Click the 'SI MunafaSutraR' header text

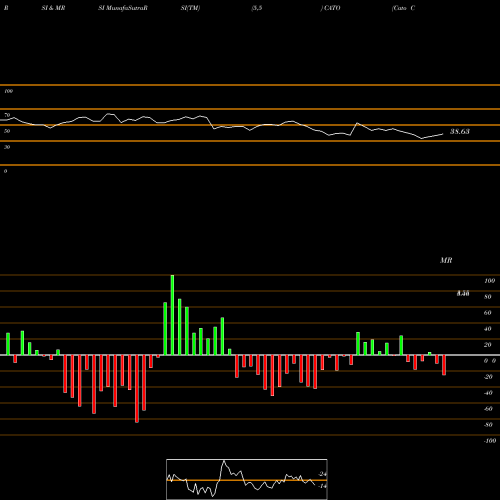pos(123,8)
